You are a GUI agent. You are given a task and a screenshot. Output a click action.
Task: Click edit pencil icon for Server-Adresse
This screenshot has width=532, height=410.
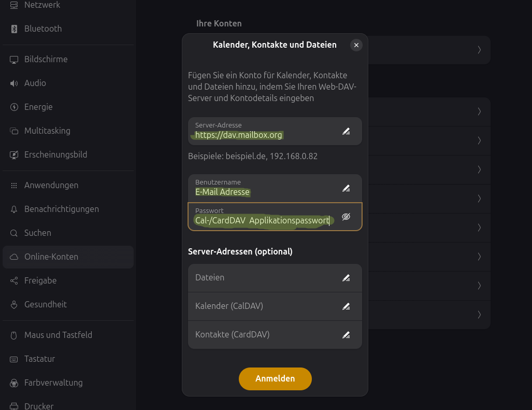pos(346,131)
